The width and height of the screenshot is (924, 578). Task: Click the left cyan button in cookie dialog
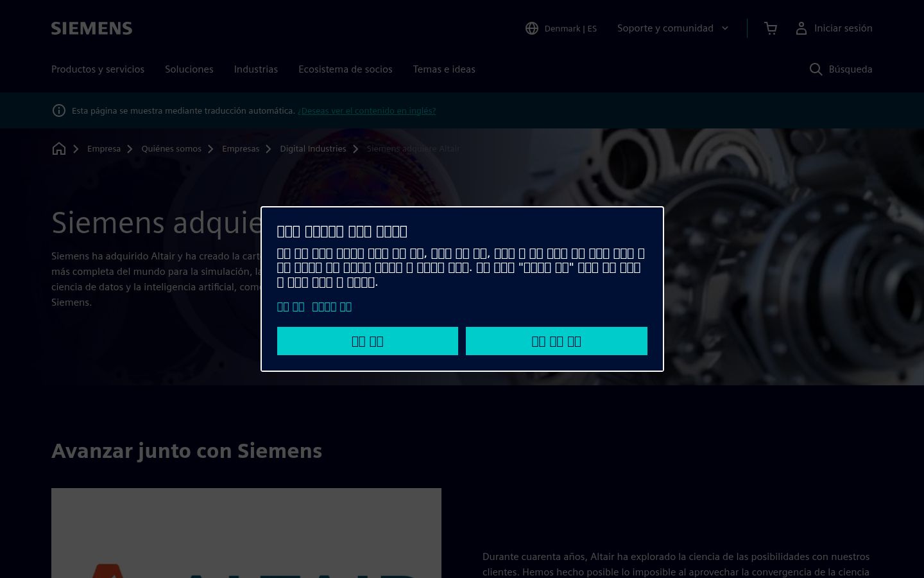[368, 341]
